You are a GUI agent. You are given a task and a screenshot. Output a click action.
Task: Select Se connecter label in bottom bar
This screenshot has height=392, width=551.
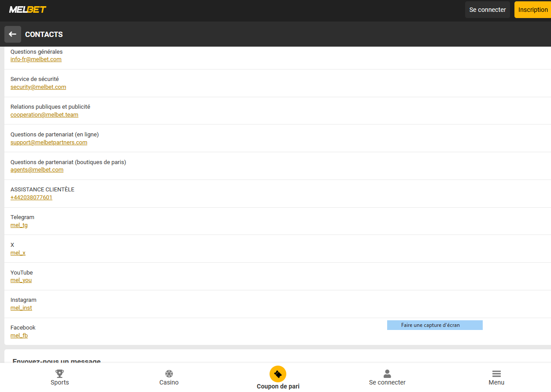point(387,383)
